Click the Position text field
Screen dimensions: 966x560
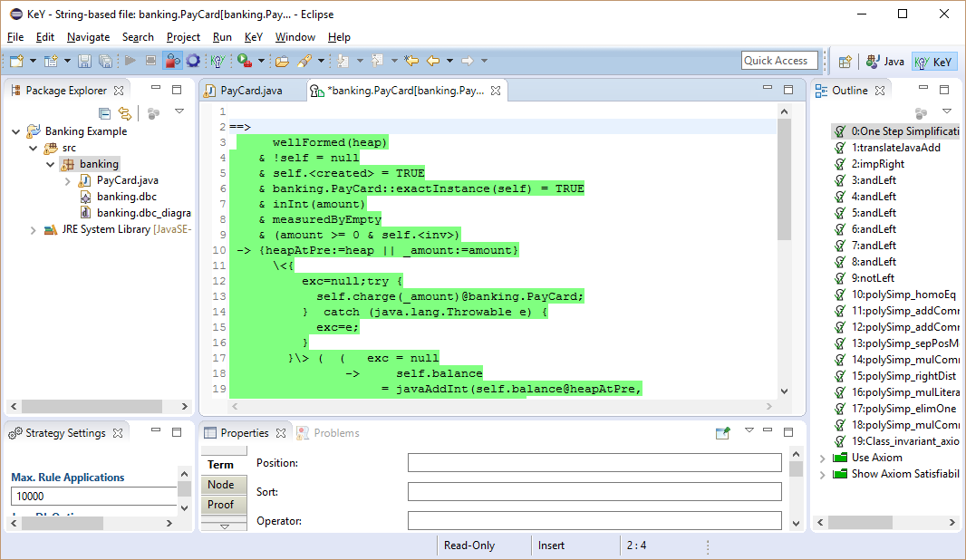(x=594, y=463)
